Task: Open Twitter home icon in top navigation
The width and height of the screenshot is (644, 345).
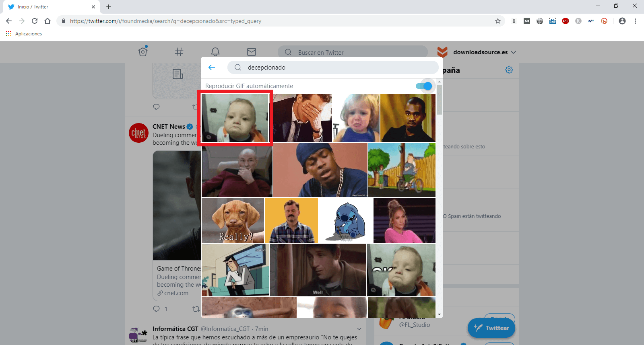Action: [143, 51]
